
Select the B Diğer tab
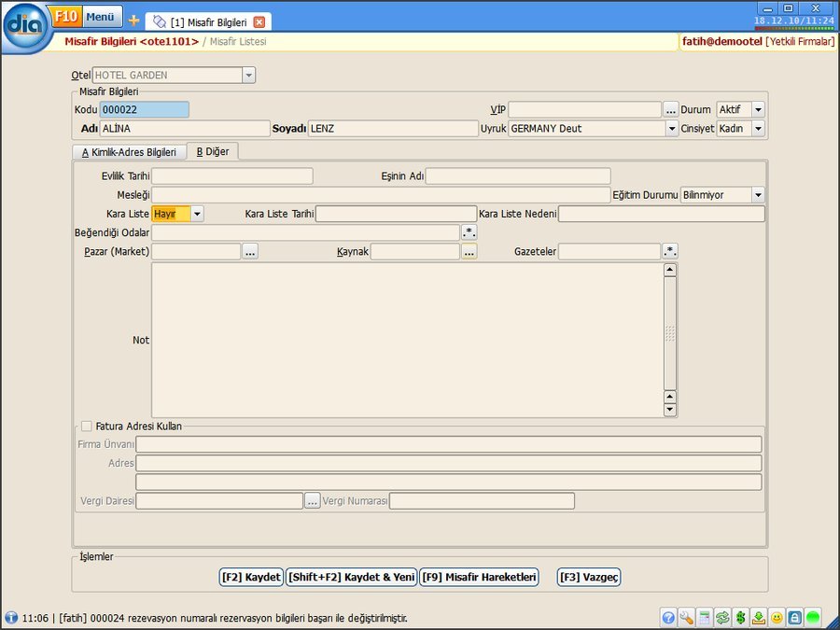pyautogui.click(x=213, y=151)
